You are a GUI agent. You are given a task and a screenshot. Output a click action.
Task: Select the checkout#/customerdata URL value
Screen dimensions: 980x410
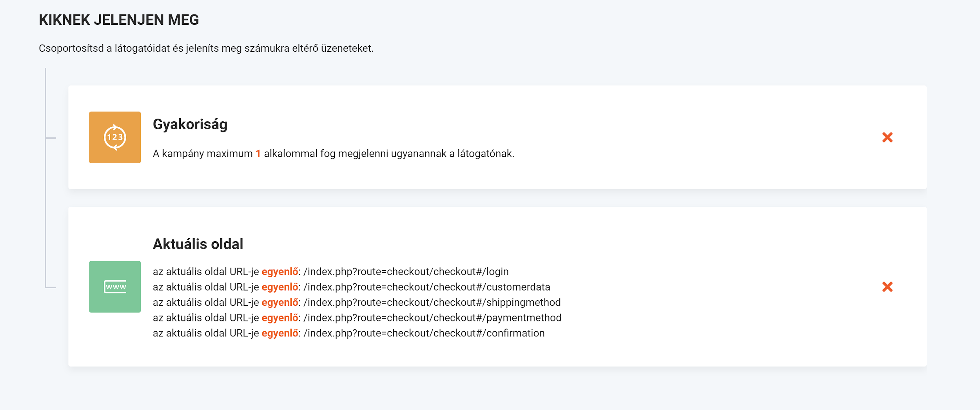coord(426,287)
